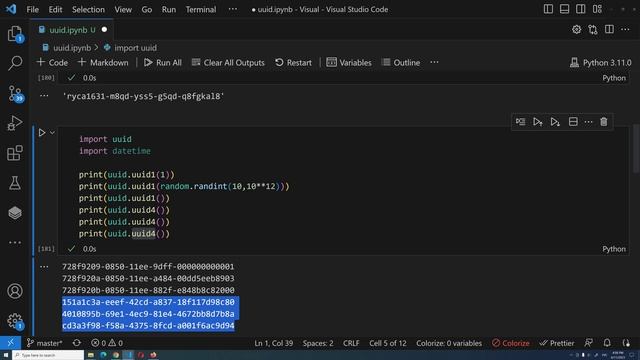This screenshot has height=360, width=640.
Task: Toggle the bottom panel layout button
Action: coord(564,9)
